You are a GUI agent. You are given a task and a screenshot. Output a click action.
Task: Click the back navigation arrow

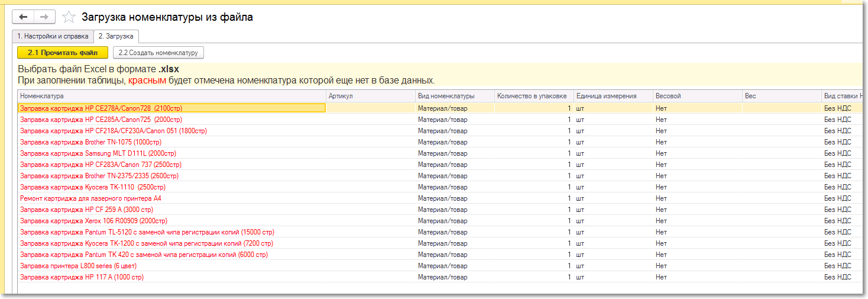(24, 17)
